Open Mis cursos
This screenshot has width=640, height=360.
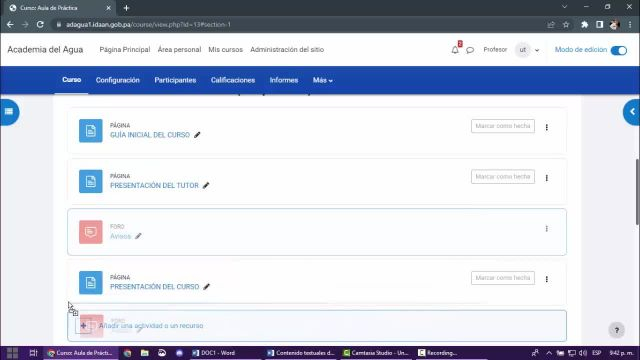click(x=225, y=50)
